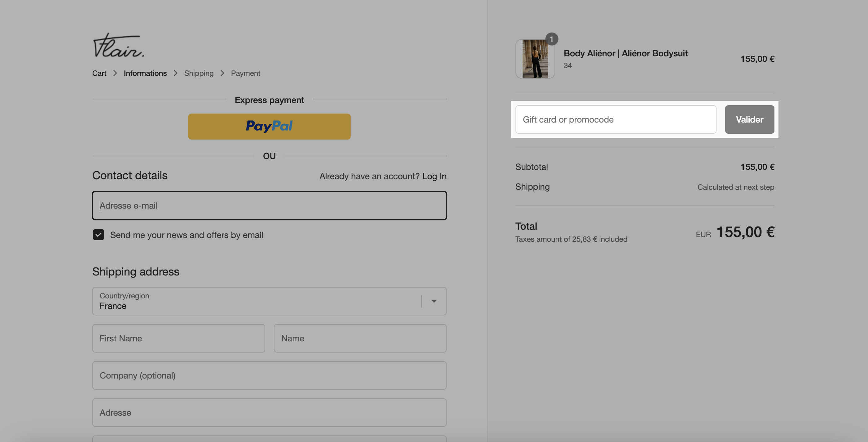This screenshot has height=442, width=868.
Task: Select the Informations breadcrumb step
Action: (145, 73)
